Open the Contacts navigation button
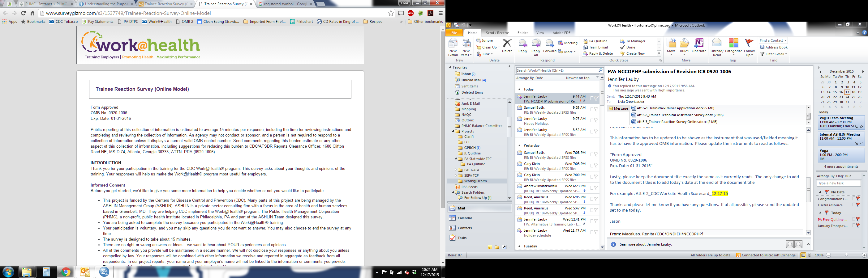The height and width of the screenshot is (278, 868). [x=479, y=228]
